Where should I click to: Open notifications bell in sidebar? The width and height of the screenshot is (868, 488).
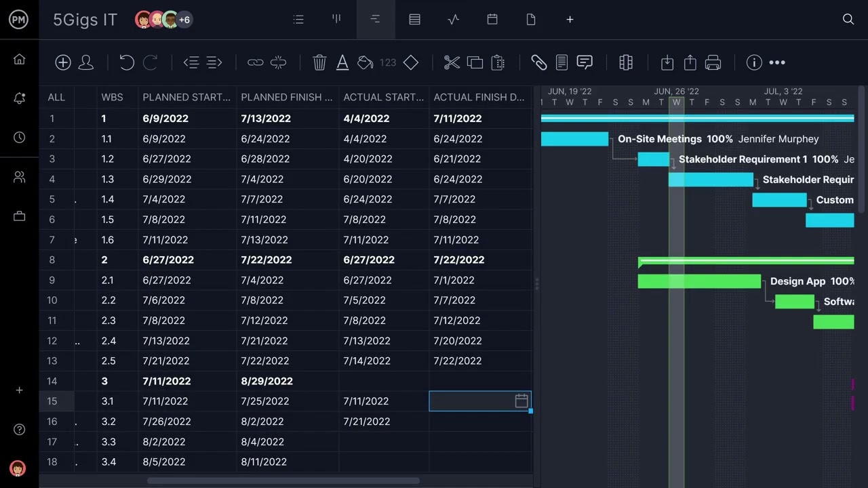click(19, 98)
